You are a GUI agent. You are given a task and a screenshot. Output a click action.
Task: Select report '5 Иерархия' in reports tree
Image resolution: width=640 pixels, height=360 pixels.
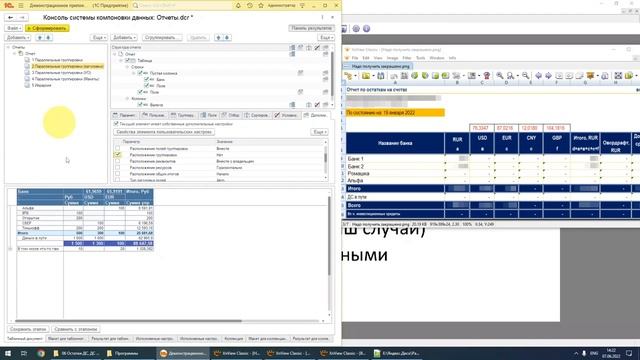point(42,85)
